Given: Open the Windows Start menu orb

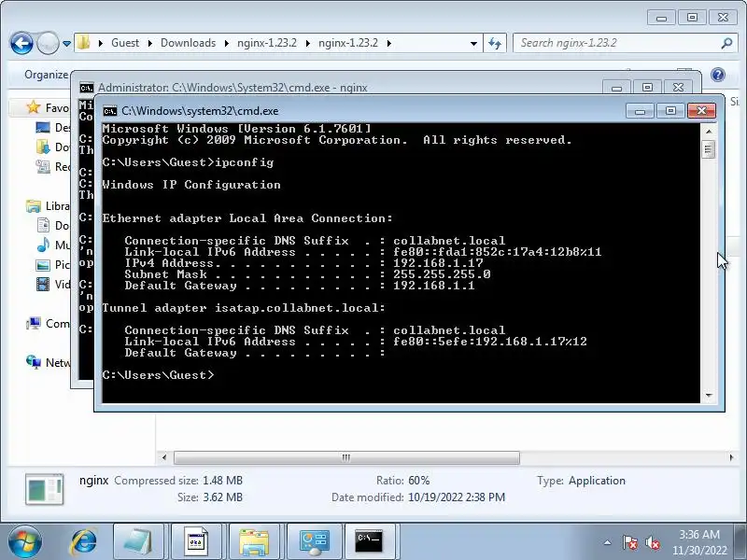Looking at the screenshot, I should click(x=25, y=542).
